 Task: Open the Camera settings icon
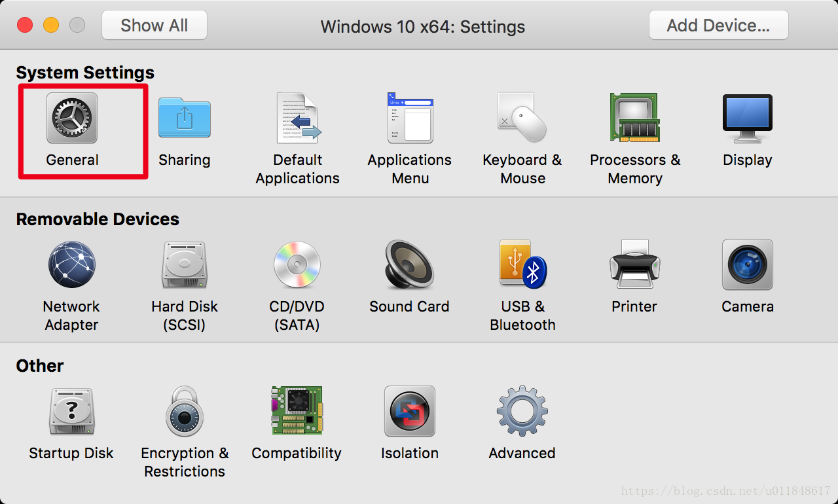[x=748, y=264]
